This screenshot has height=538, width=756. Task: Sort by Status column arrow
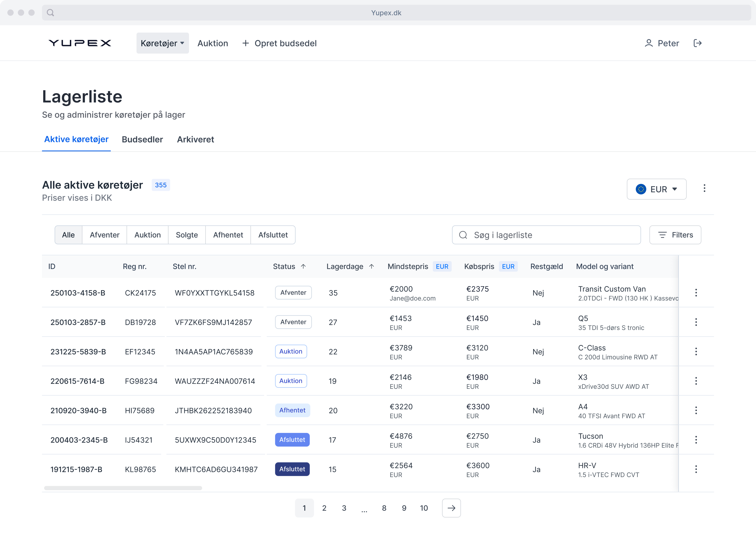[303, 266]
